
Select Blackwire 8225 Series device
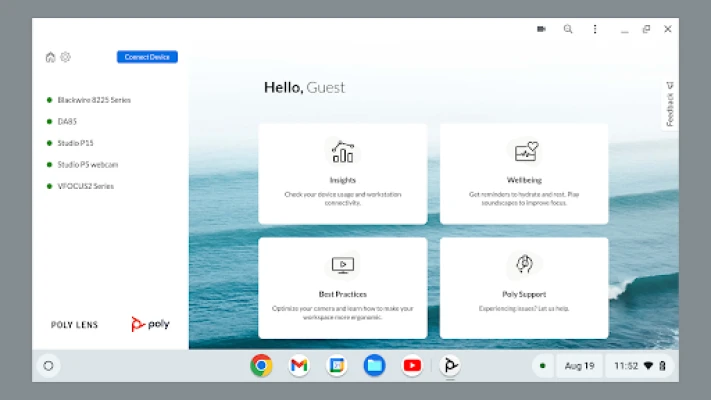93,100
